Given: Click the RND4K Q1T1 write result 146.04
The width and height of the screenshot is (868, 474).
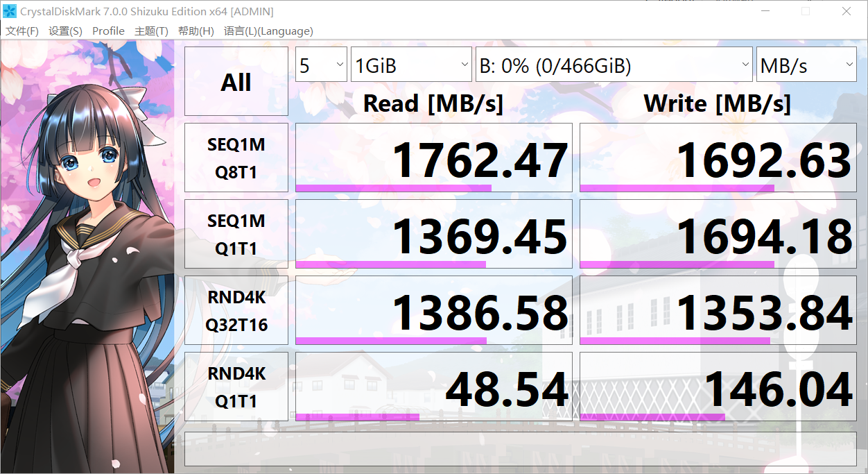Looking at the screenshot, I should (718, 387).
